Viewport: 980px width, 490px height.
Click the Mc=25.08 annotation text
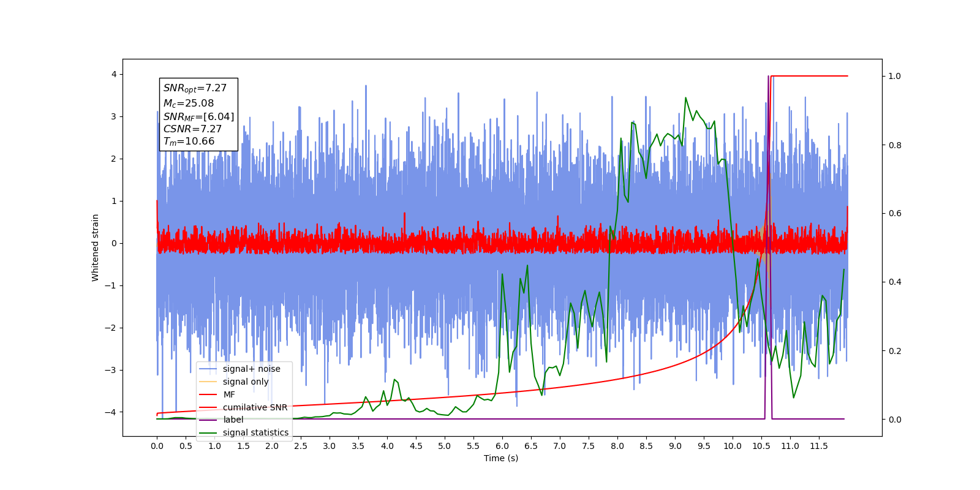pos(189,104)
